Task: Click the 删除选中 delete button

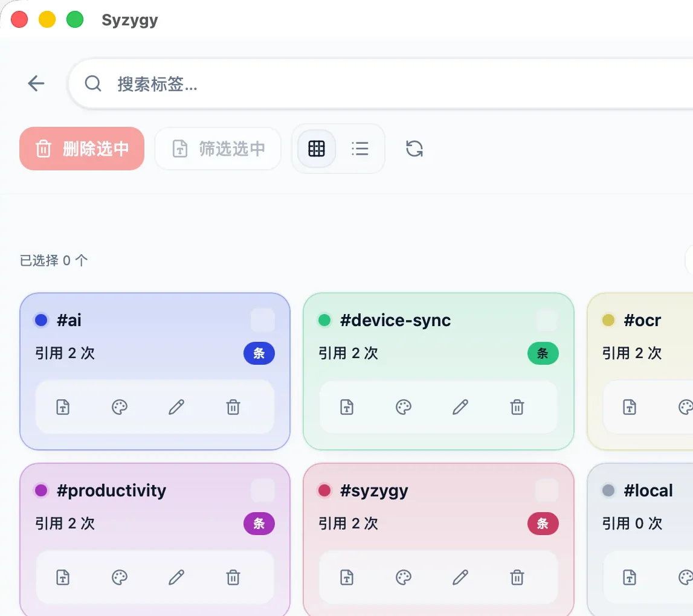Action: [x=82, y=149]
